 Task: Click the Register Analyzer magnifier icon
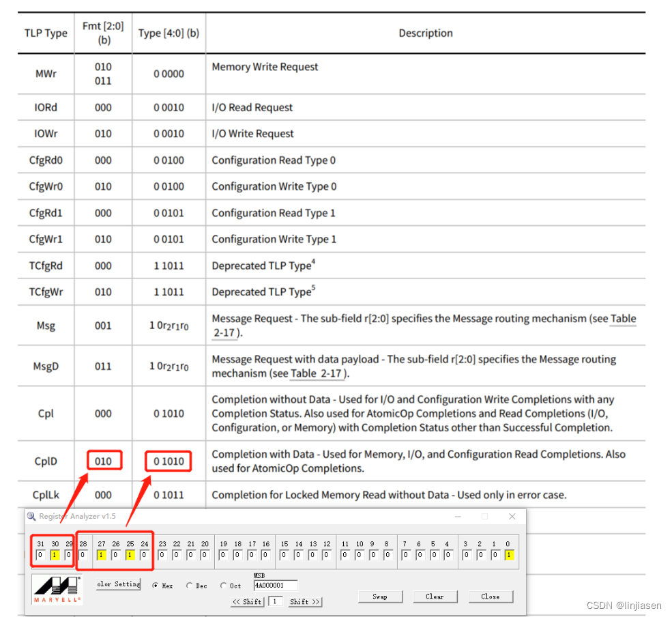click(x=32, y=517)
